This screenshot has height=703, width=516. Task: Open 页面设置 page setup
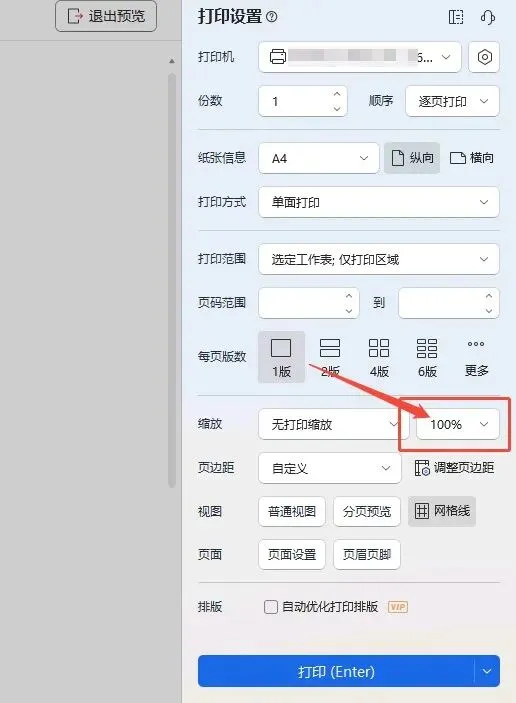[292, 555]
